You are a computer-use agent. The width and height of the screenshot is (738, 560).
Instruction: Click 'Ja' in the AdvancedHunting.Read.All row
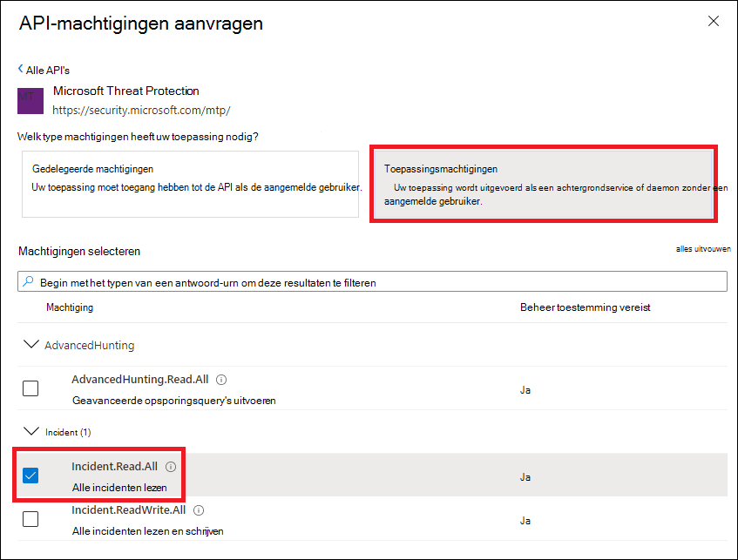point(525,390)
